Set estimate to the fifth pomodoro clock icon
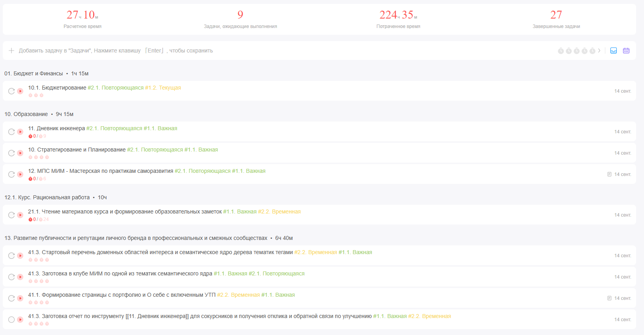Image resolution: width=644 pixels, height=335 pixels. (592, 51)
